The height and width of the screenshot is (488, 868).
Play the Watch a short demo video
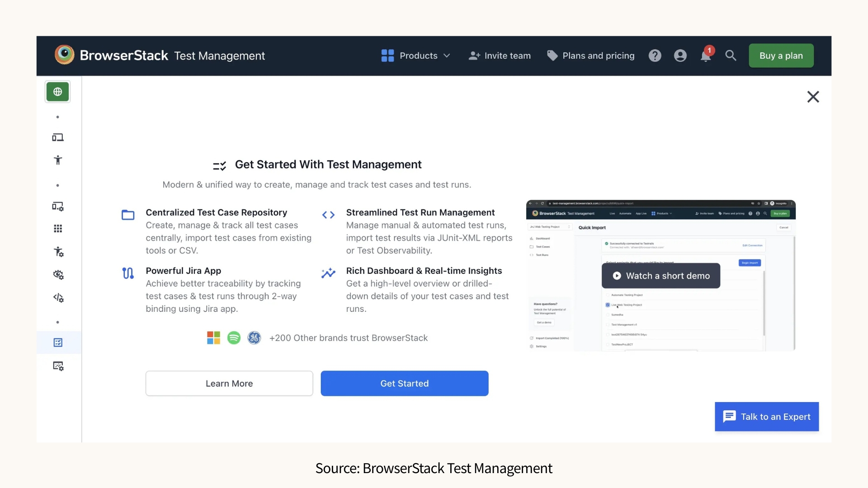tap(660, 276)
